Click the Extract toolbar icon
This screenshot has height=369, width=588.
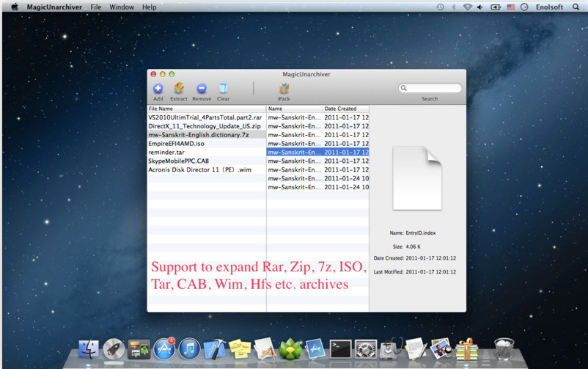(179, 89)
